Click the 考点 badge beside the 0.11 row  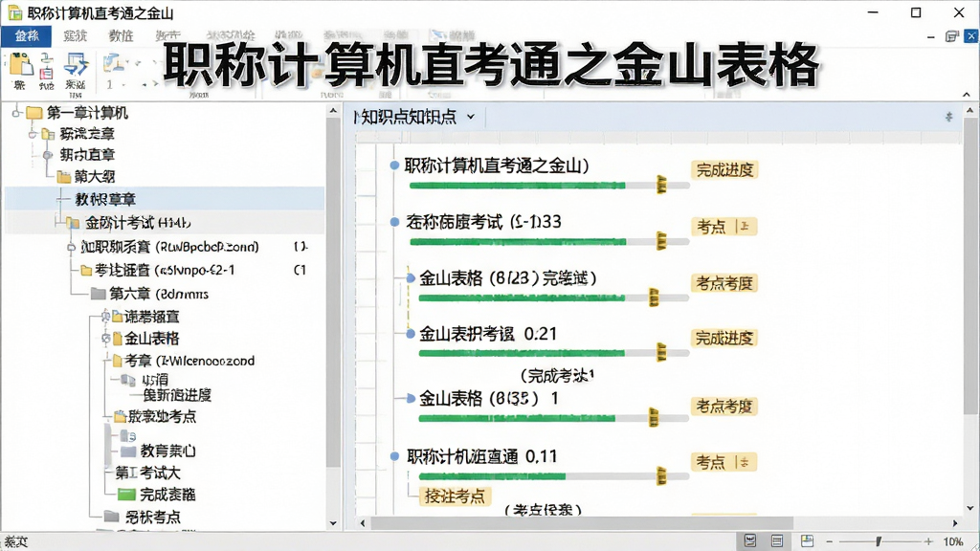click(x=724, y=462)
